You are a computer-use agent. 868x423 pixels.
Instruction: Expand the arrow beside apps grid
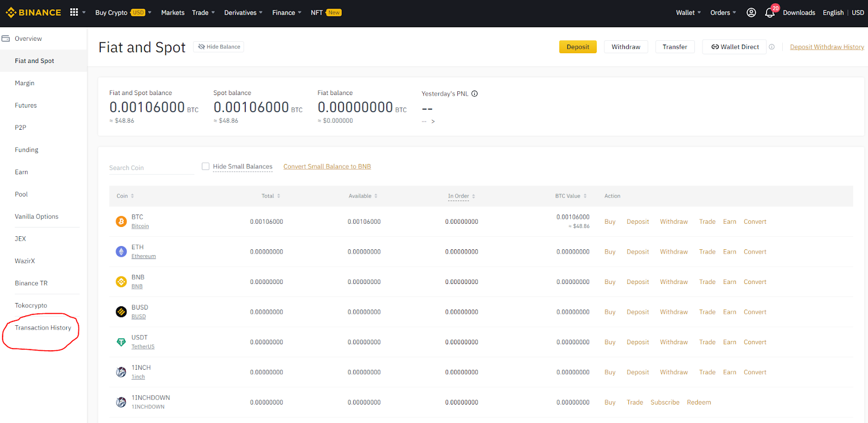click(x=84, y=12)
